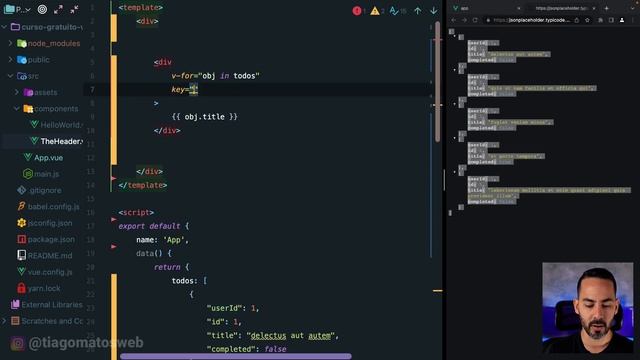Click the red error indicator icon
Viewport: 640px width, 360px height.
357,11
